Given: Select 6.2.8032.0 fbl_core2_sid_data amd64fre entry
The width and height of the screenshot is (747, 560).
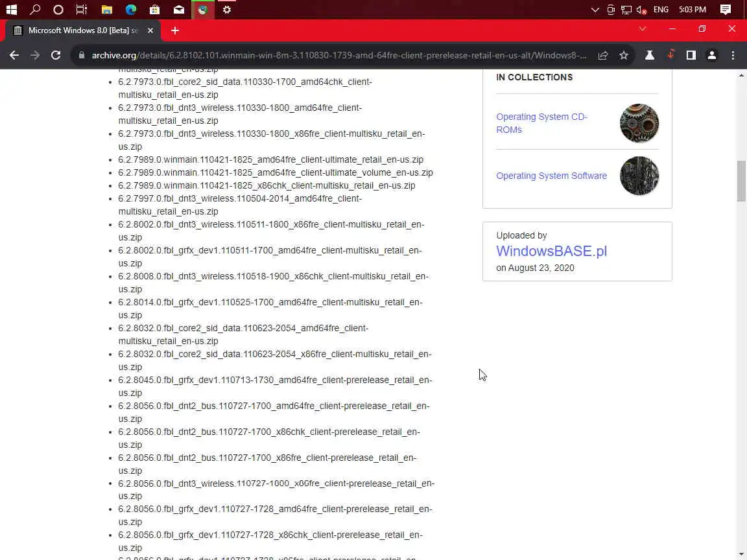Looking at the screenshot, I should [243, 334].
